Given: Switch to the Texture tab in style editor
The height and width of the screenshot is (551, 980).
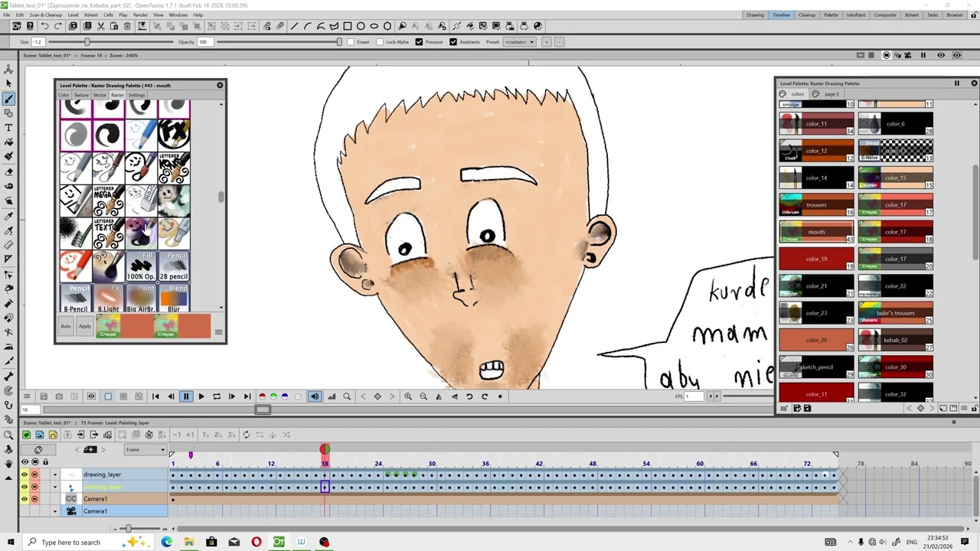Looking at the screenshot, I should 81,95.
